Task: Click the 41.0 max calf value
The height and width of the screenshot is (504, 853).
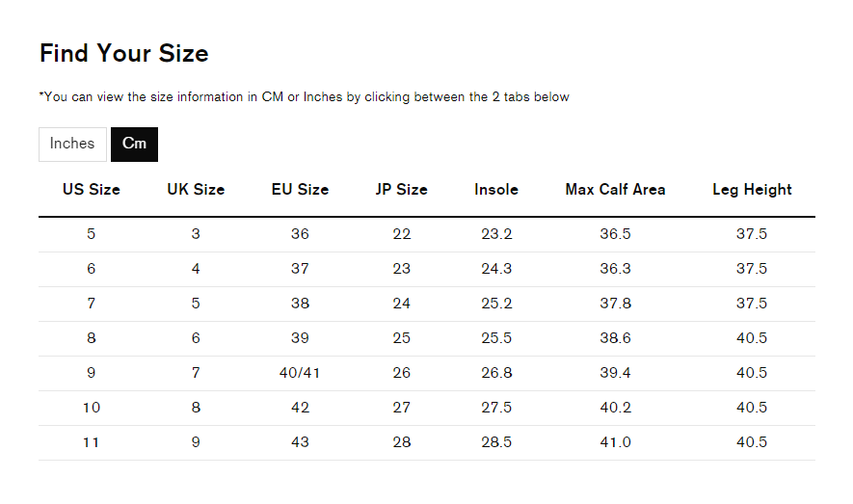Action: pos(615,442)
